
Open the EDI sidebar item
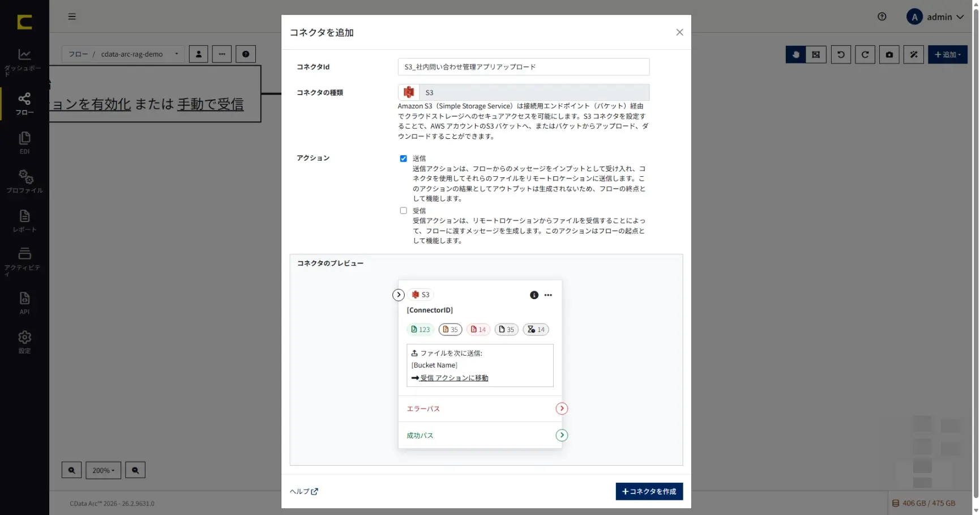coord(24,143)
